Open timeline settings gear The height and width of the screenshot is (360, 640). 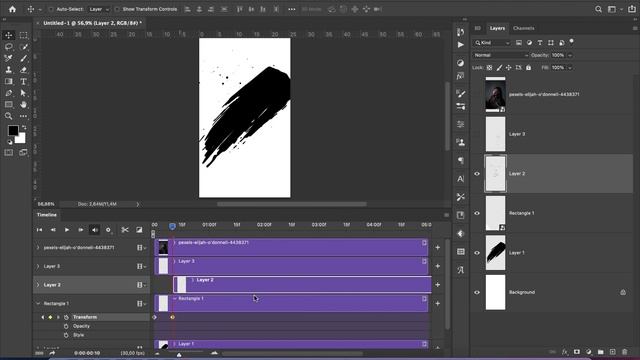(x=108, y=230)
